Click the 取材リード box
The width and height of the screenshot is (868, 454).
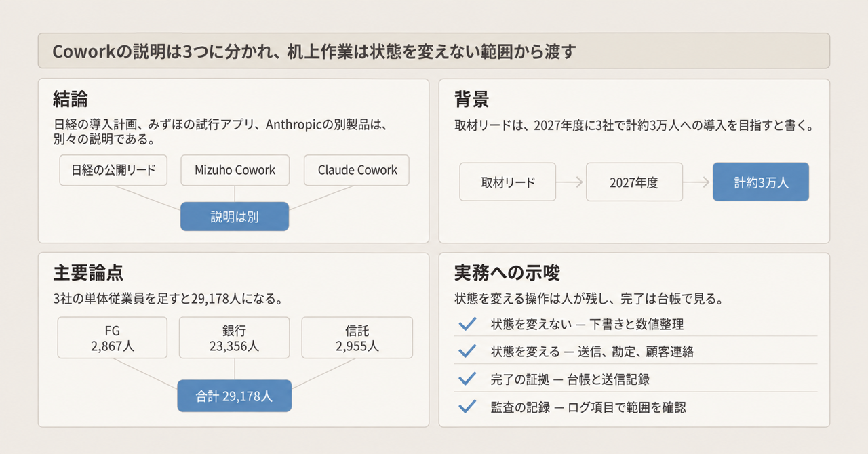tap(508, 182)
